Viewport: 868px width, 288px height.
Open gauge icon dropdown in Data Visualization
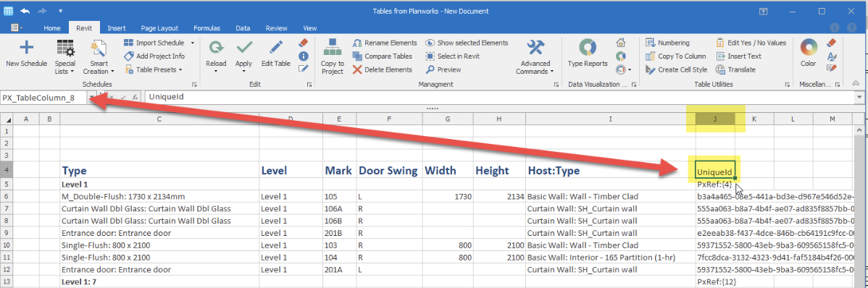point(624,69)
